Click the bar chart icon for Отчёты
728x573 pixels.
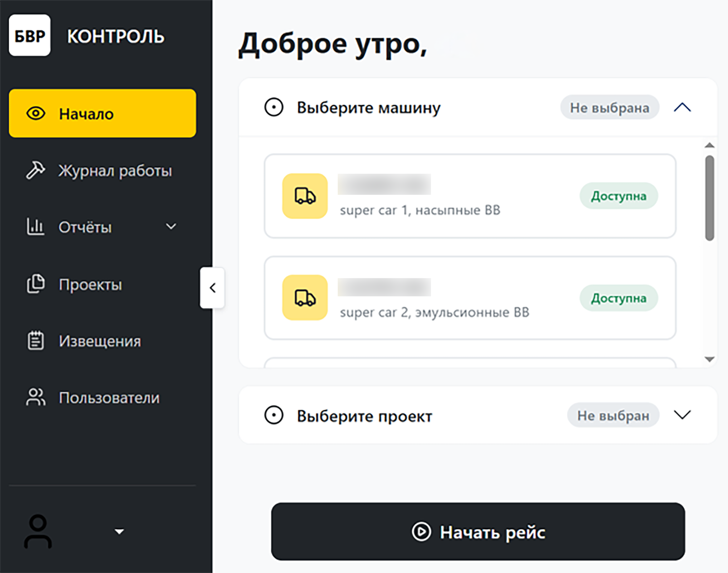(x=35, y=227)
